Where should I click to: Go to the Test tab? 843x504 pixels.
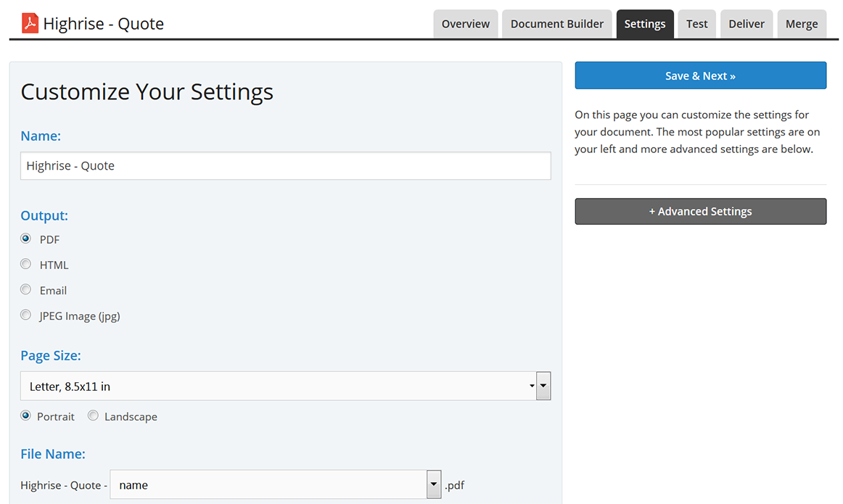click(696, 24)
